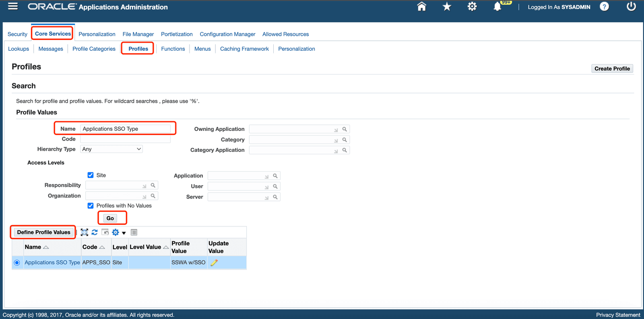Open notifications bell icon
This screenshot has height=319, width=644.
(x=497, y=6)
